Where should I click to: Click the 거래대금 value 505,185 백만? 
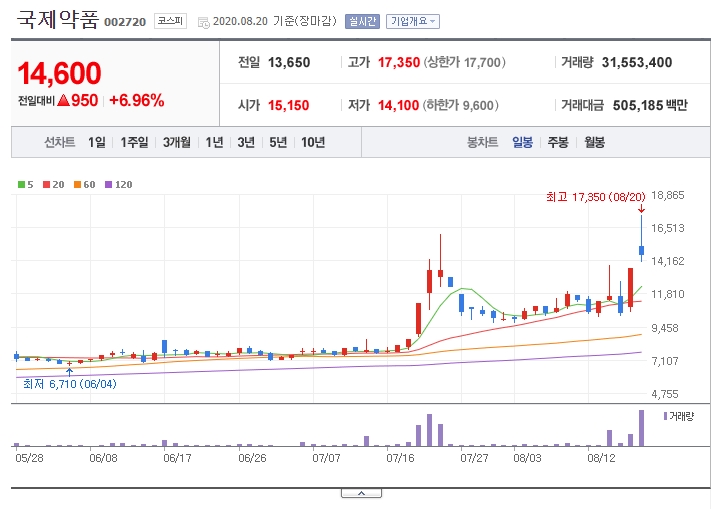pyautogui.click(x=650, y=106)
